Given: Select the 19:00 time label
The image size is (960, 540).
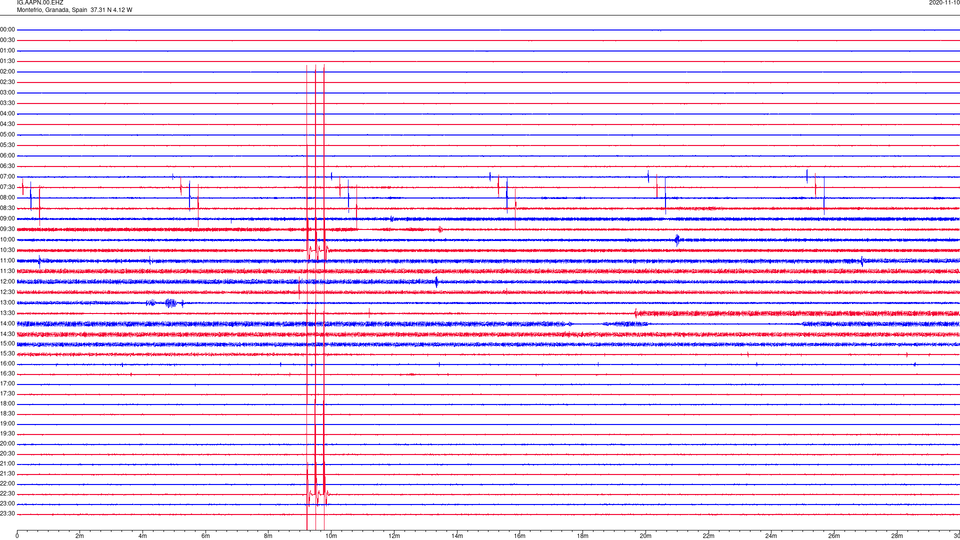Looking at the screenshot, I should tap(8, 424).
